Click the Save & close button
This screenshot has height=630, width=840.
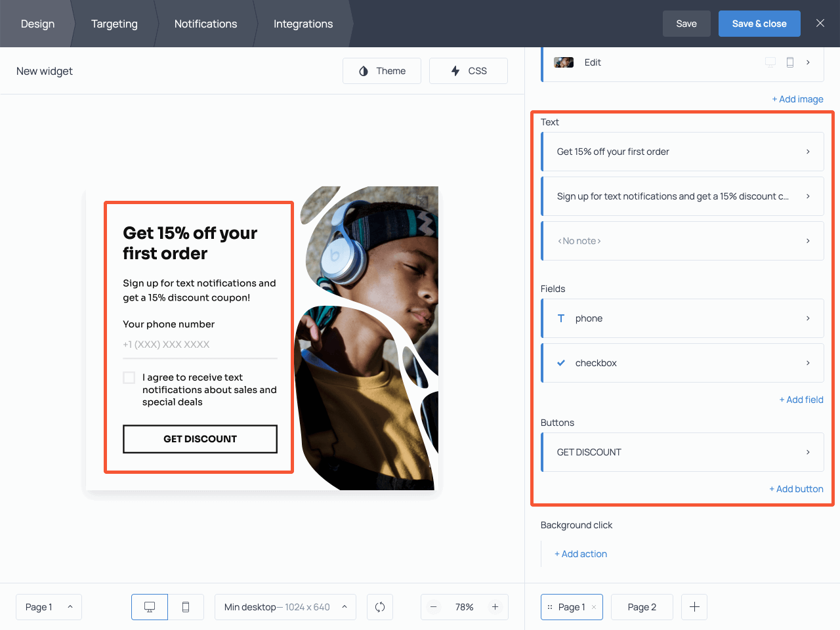pyautogui.click(x=759, y=23)
